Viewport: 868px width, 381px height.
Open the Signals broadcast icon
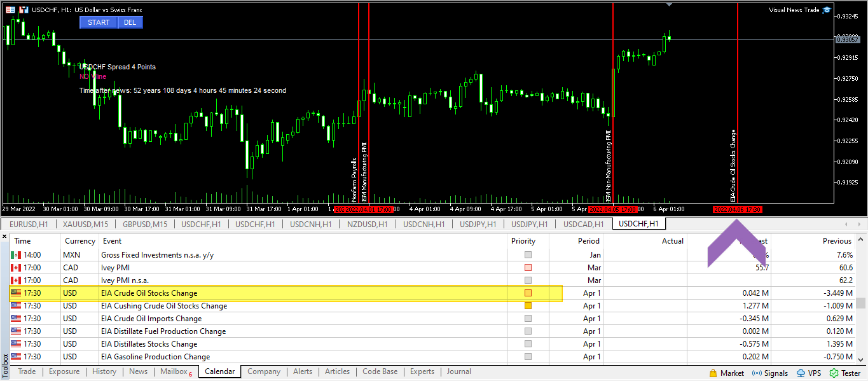click(757, 373)
